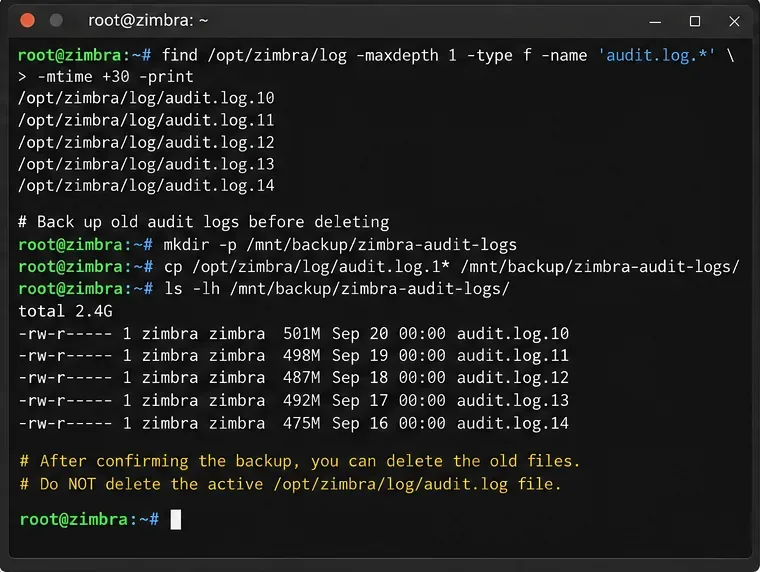Click file name audit.log.10 in ls listing
Image resolution: width=760 pixels, height=572 pixels.
pyautogui.click(x=513, y=334)
